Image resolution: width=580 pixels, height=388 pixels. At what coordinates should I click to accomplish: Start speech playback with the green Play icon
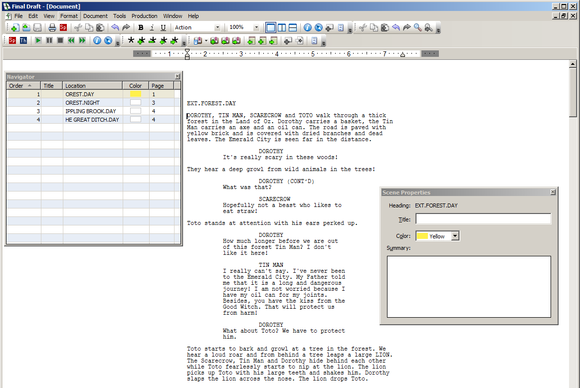[x=38, y=40]
